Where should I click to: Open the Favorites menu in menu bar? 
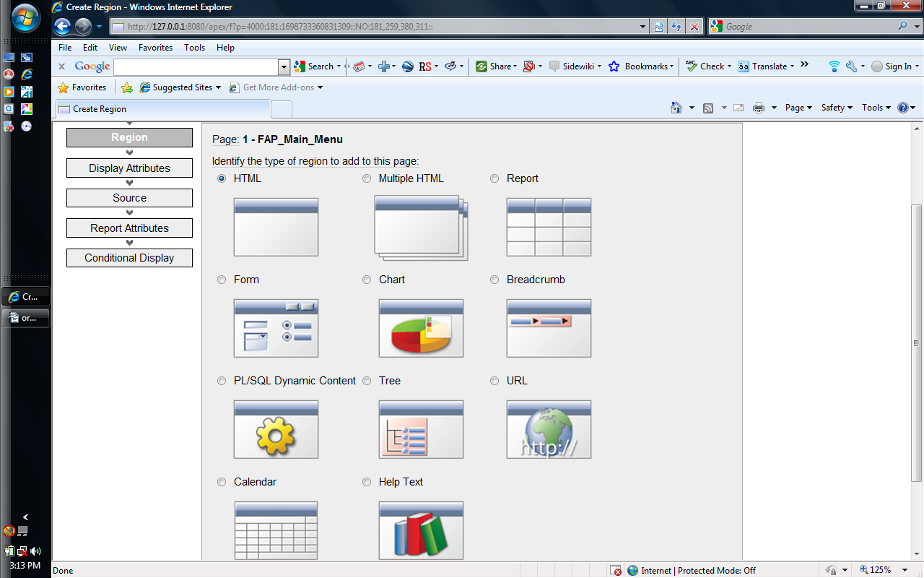point(155,48)
